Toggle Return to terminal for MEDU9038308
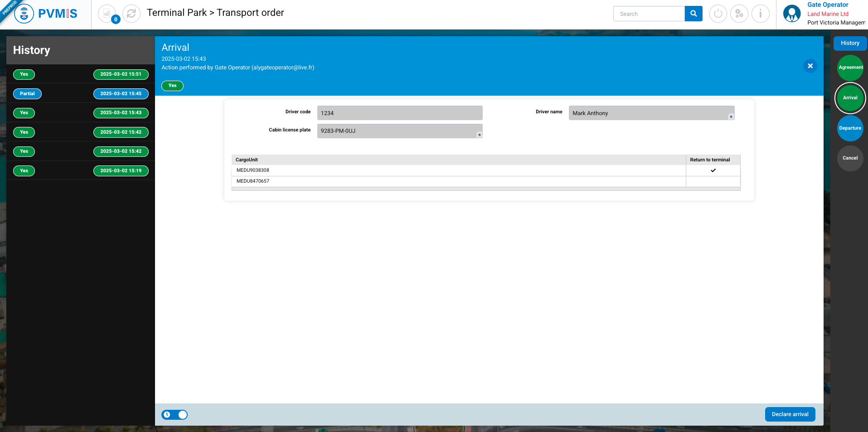 click(x=713, y=170)
